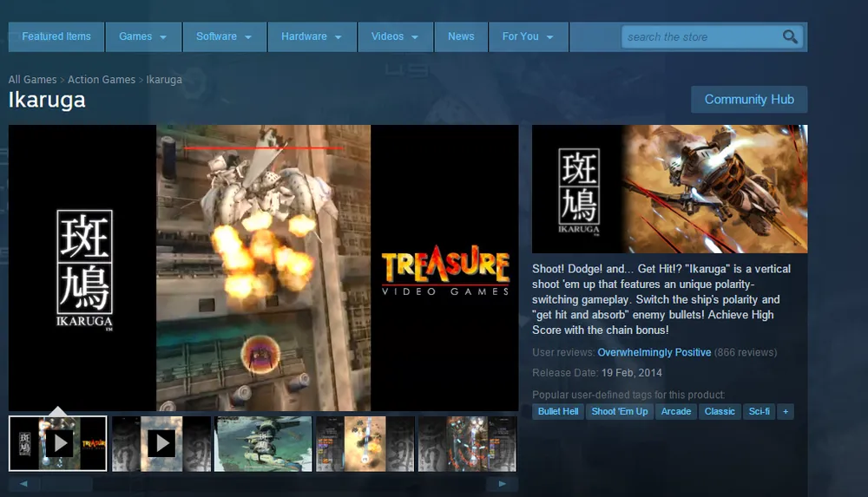868x497 pixels.
Task: Click the search magnifier icon
Action: tap(790, 36)
